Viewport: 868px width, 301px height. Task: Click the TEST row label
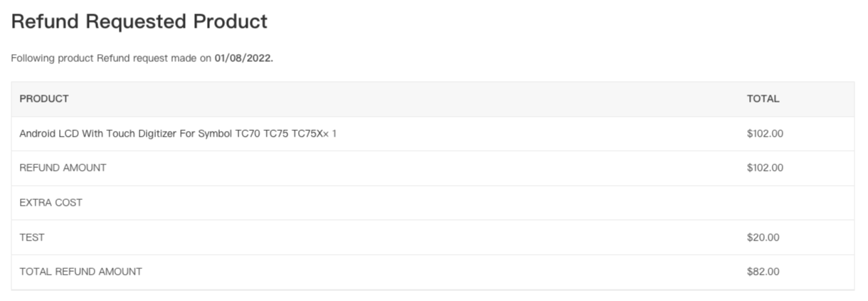coord(32,237)
